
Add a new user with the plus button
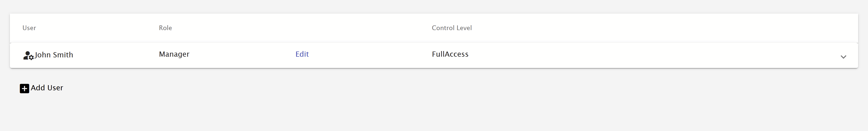pos(24,88)
